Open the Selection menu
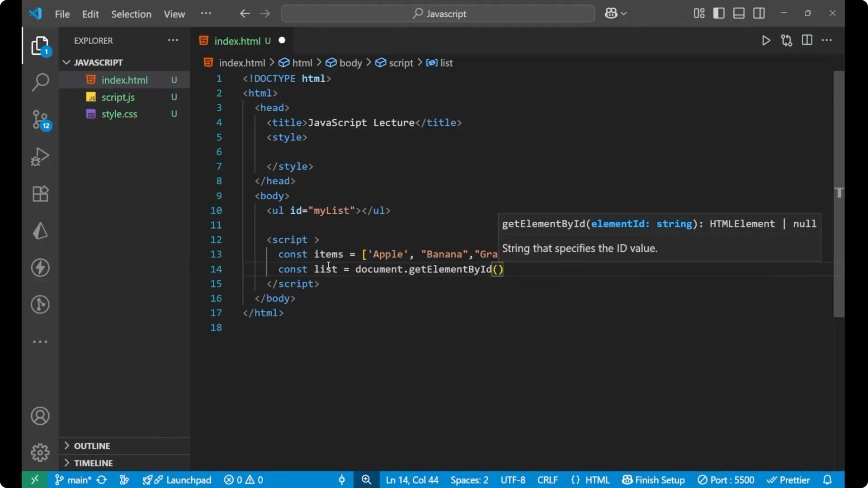Viewport: 868px width, 488px height. point(131,14)
